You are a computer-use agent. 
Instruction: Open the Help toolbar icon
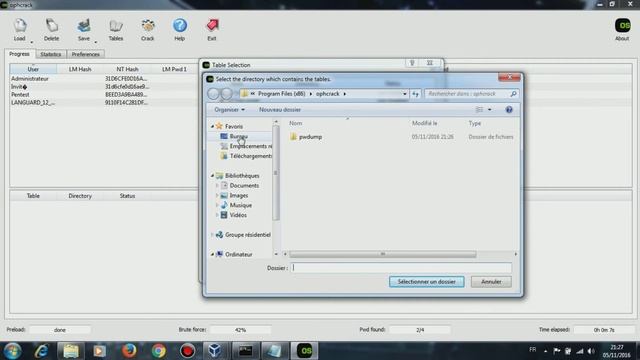[180, 29]
